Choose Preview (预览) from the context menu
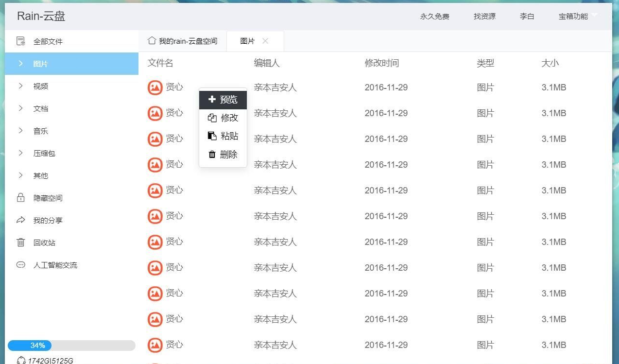The height and width of the screenshot is (364, 619). tap(223, 100)
